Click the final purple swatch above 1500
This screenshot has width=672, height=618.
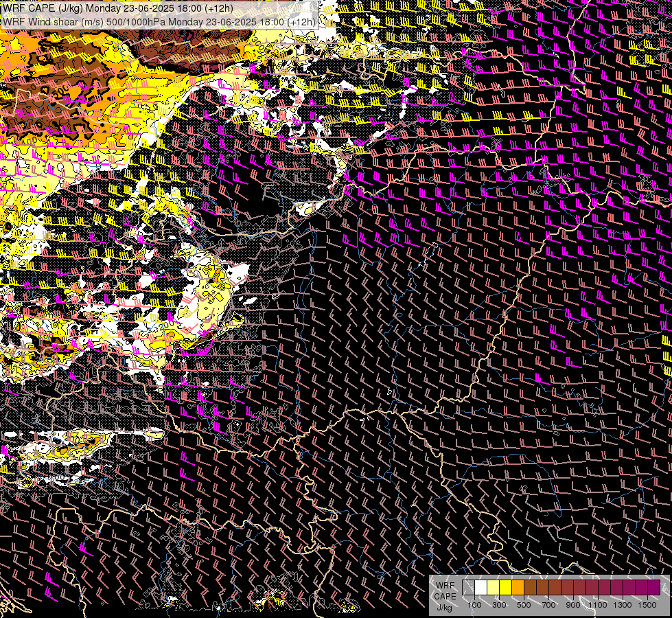pos(653,588)
